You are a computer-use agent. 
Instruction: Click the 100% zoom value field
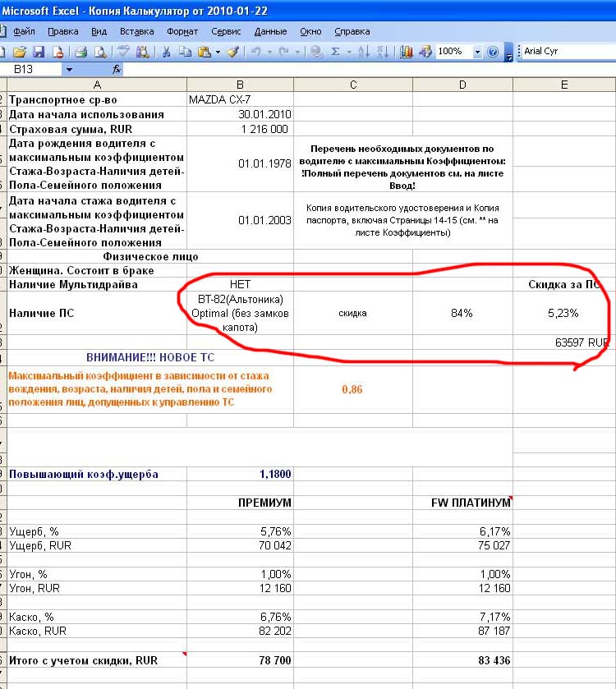pyautogui.click(x=454, y=52)
